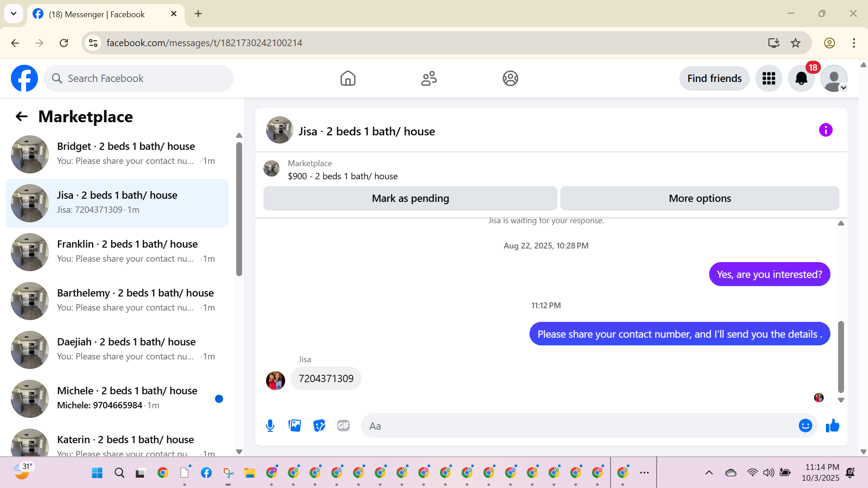Focus the Search Facebook field

point(138,78)
